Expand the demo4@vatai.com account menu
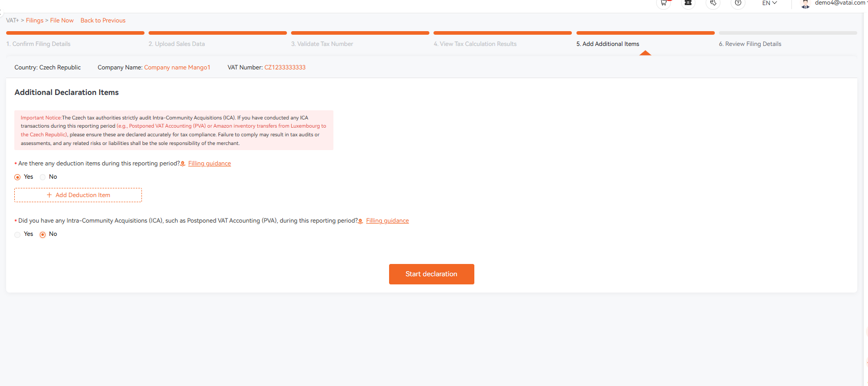 [x=840, y=3]
